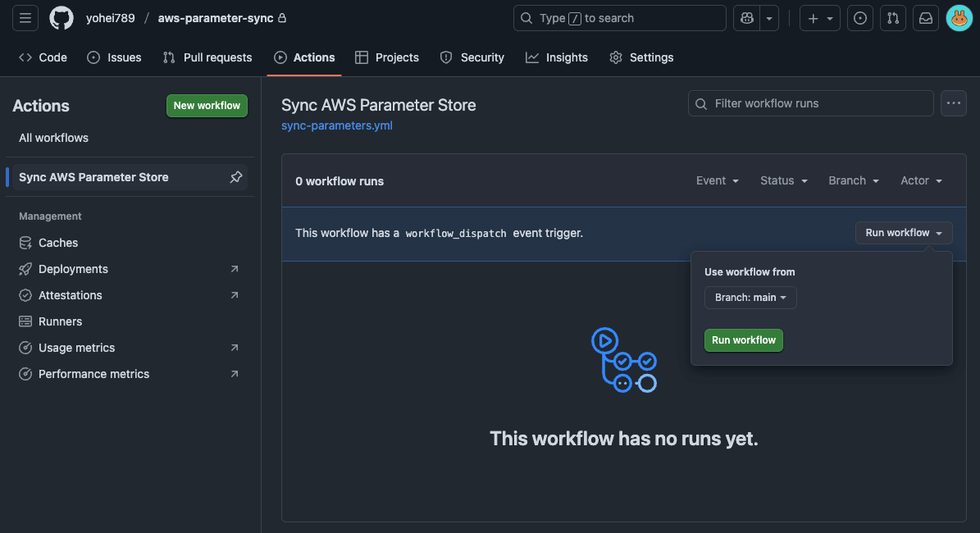Image resolution: width=980 pixels, height=533 pixels.
Task: View Runners in the Management section
Action: coord(61,321)
